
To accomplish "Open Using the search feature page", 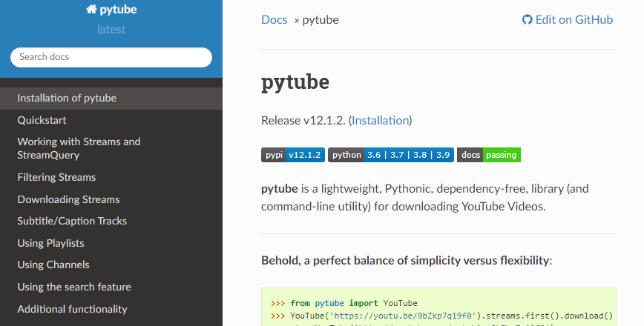I will point(111,287).
